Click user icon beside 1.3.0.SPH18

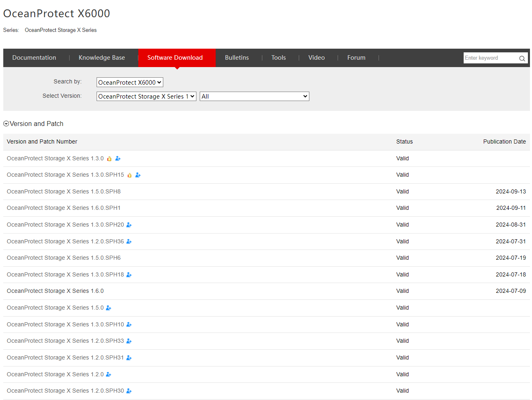pos(129,275)
